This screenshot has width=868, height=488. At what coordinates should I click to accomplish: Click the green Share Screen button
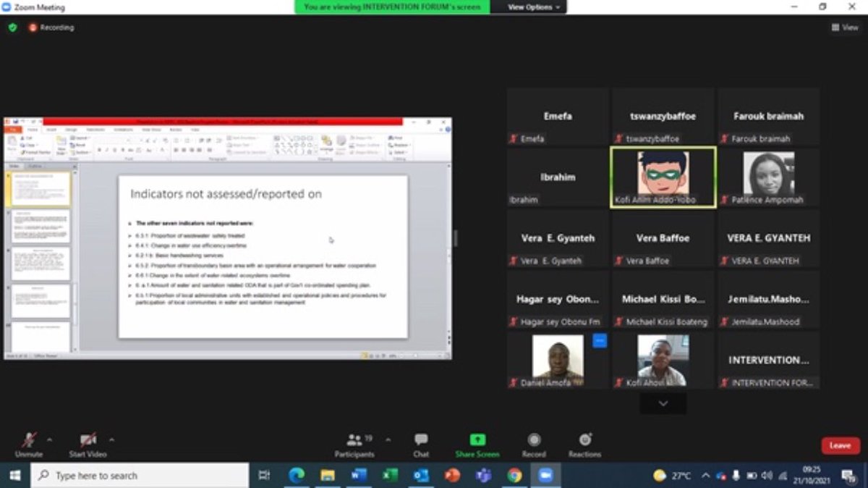click(477, 444)
